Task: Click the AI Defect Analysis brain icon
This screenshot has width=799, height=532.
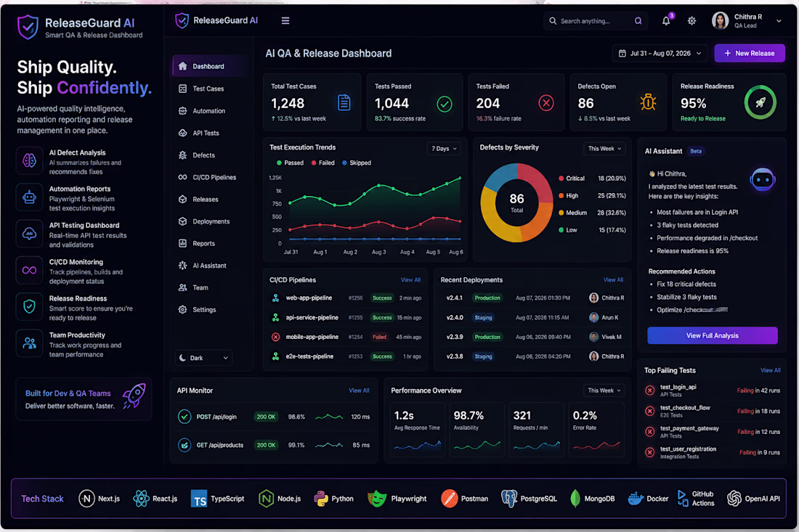Action: pos(29,161)
